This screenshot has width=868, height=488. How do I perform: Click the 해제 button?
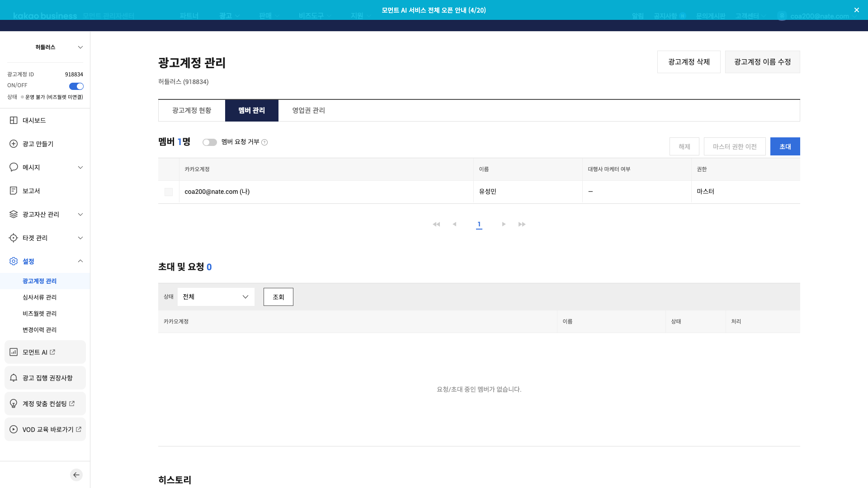pos(684,146)
